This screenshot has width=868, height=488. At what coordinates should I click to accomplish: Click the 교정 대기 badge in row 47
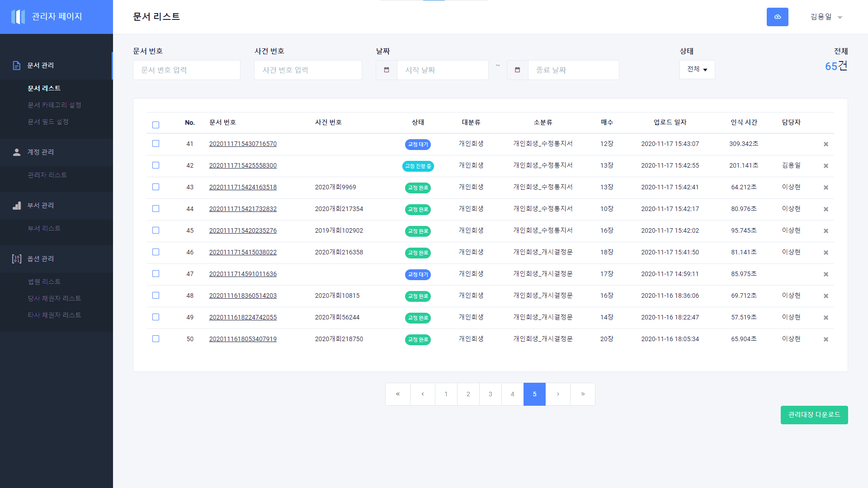tap(418, 275)
